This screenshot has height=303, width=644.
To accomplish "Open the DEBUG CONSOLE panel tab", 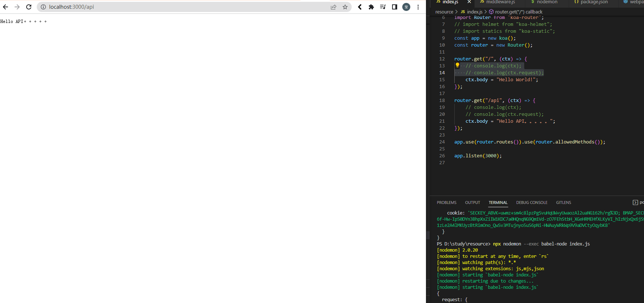I will (x=532, y=202).
